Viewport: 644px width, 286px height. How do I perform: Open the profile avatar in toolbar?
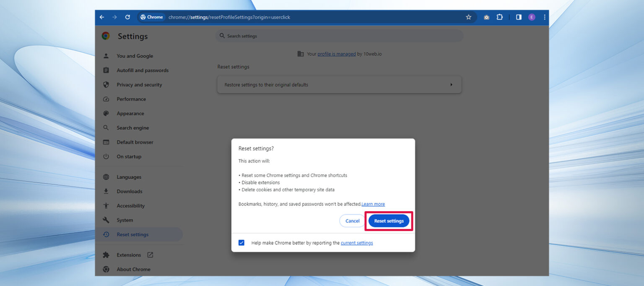click(x=532, y=17)
